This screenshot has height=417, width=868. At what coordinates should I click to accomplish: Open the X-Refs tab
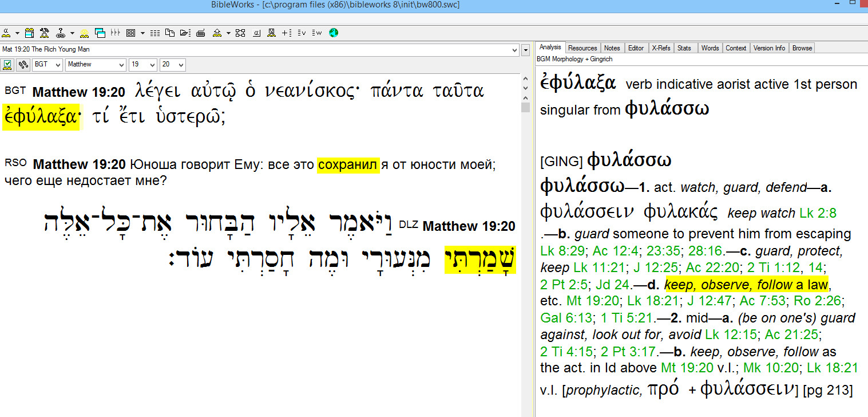pos(661,48)
